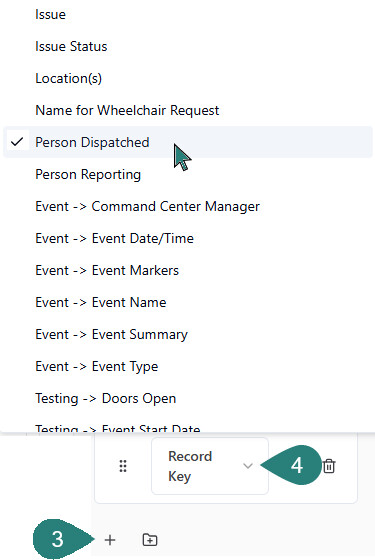Delete the Record Key row

point(329,466)
